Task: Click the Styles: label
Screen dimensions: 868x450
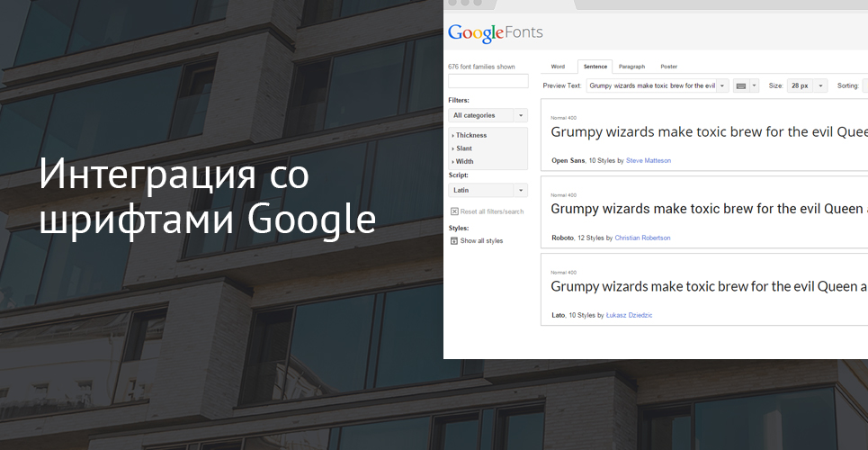Action: coord(459,229)
